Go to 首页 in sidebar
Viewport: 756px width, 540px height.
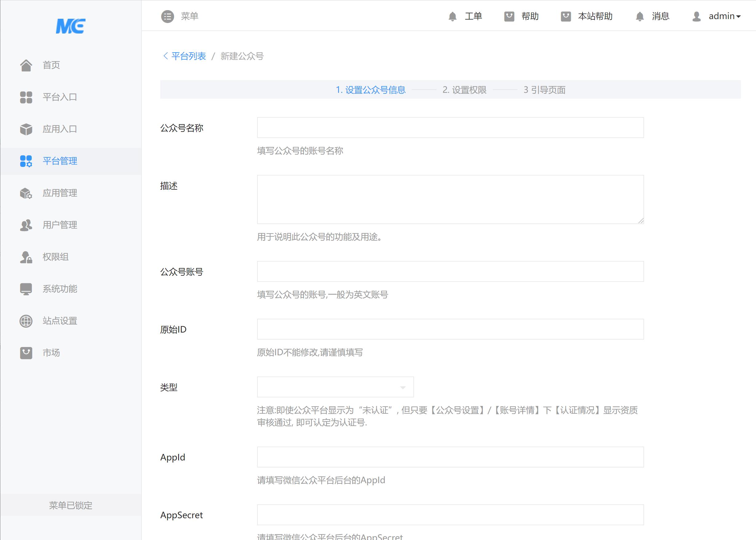click(70, 65)
